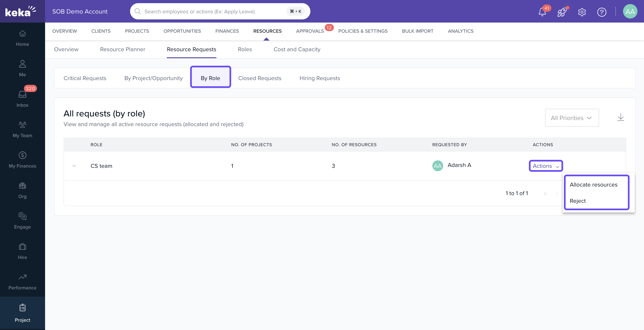This screenshot has width=644, height=330.
Task: Open the AA user profile avatar
Action: click(630, 12)
